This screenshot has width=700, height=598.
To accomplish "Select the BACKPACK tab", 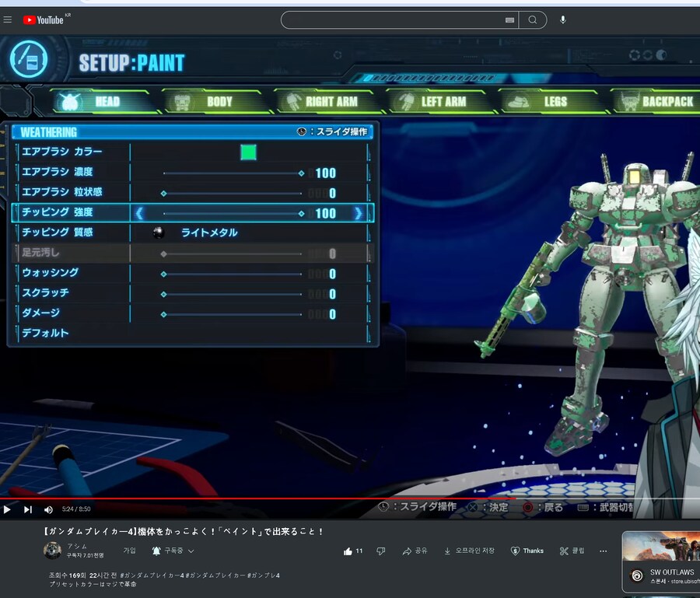I will click(656, 101).
